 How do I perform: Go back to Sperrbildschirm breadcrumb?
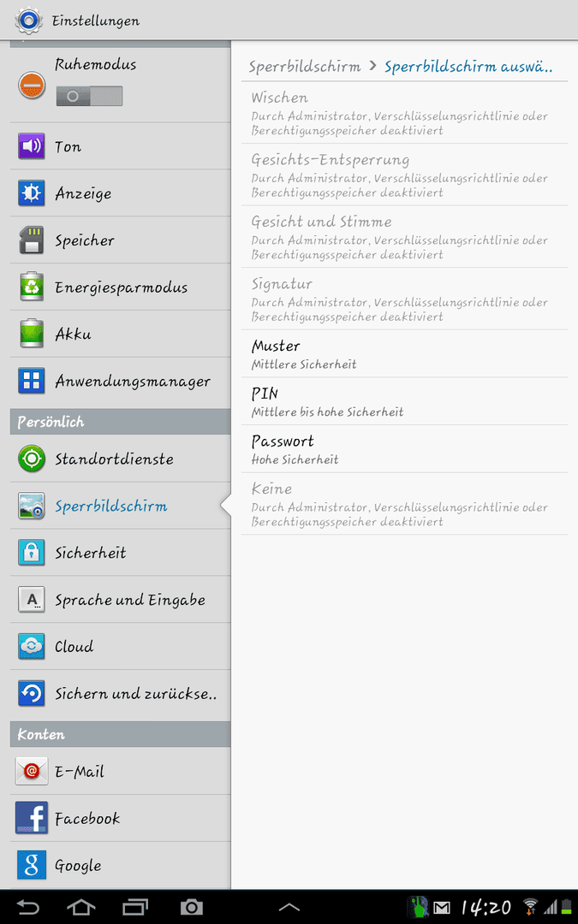pos(304,67)
